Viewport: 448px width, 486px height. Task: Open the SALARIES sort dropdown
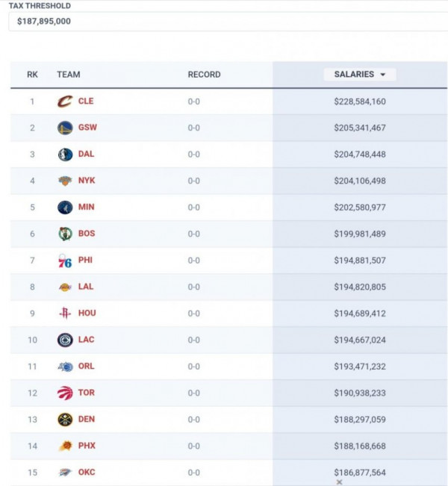click(x=360, y=75)
